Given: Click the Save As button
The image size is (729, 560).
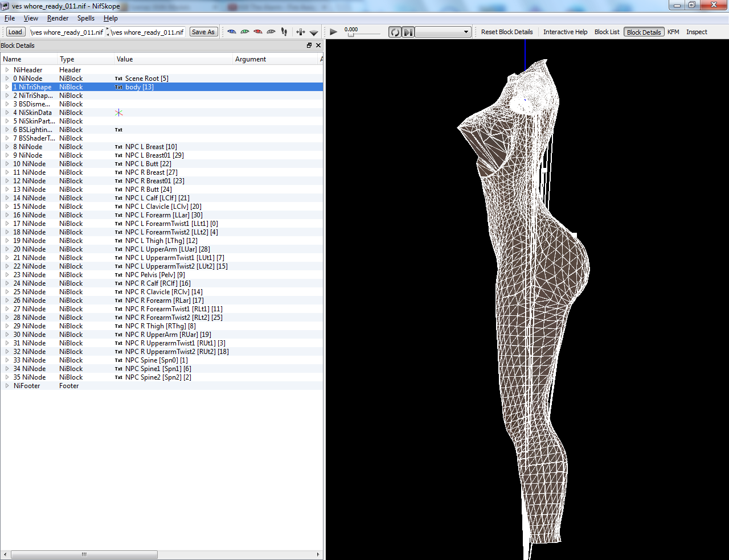Looking at the screenshot, I should click(x=203, y=32).
